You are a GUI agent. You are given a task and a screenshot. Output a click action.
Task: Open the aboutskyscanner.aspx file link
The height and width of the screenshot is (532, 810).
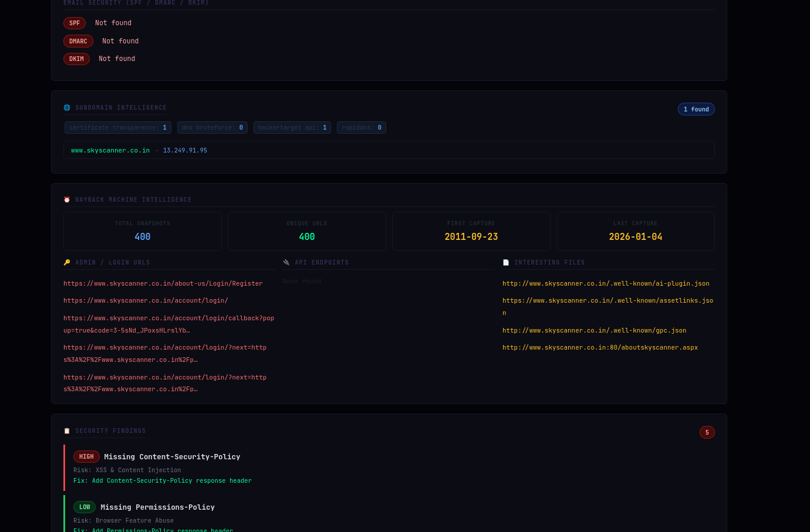pyautogui.click(x=600, y=348)
